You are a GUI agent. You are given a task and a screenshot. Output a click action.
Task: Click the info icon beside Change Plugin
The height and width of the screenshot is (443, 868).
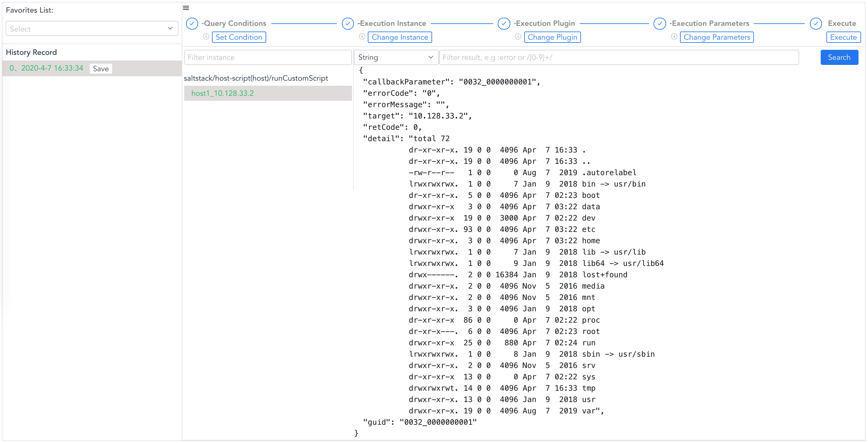coord(518,37)
